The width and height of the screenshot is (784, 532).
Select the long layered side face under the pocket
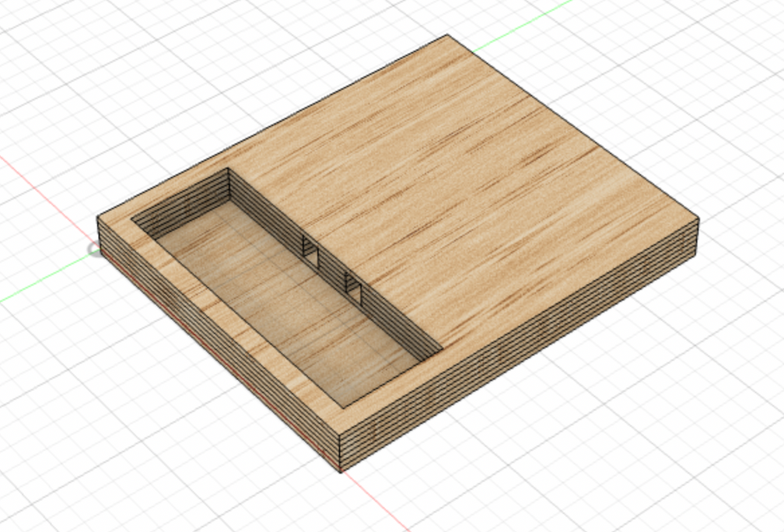click(x=219, y=344)
